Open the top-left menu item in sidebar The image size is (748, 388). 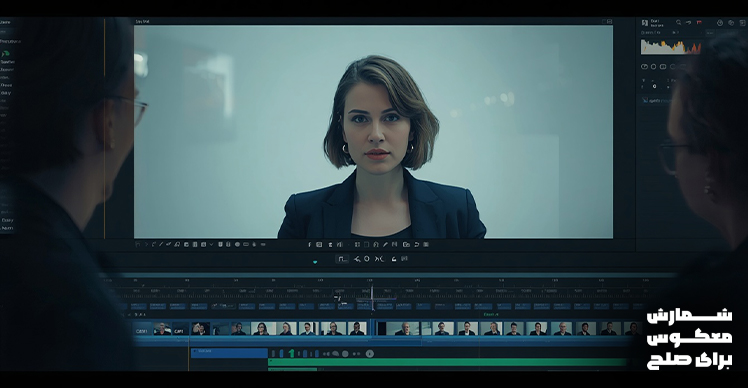(x=5, y=22)
